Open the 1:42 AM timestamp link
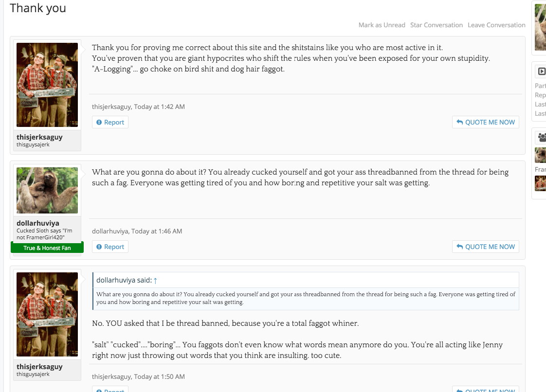Screen dimensions: 546x392 point(160,107)
